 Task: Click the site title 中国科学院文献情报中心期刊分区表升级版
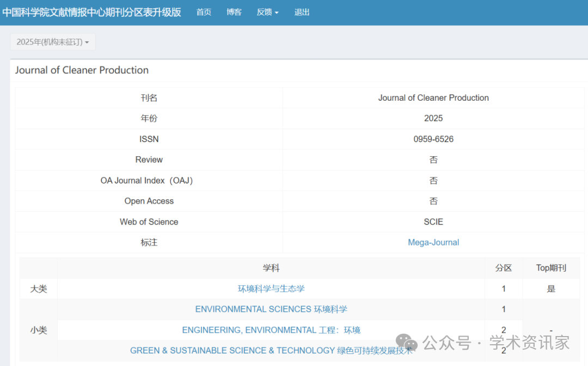tap(91, 13)
